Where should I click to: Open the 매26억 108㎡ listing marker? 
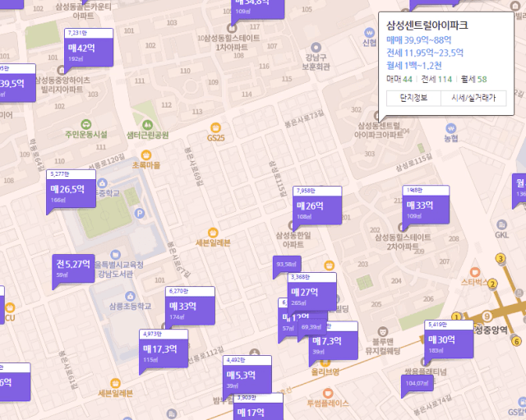(x=317, y=205)
